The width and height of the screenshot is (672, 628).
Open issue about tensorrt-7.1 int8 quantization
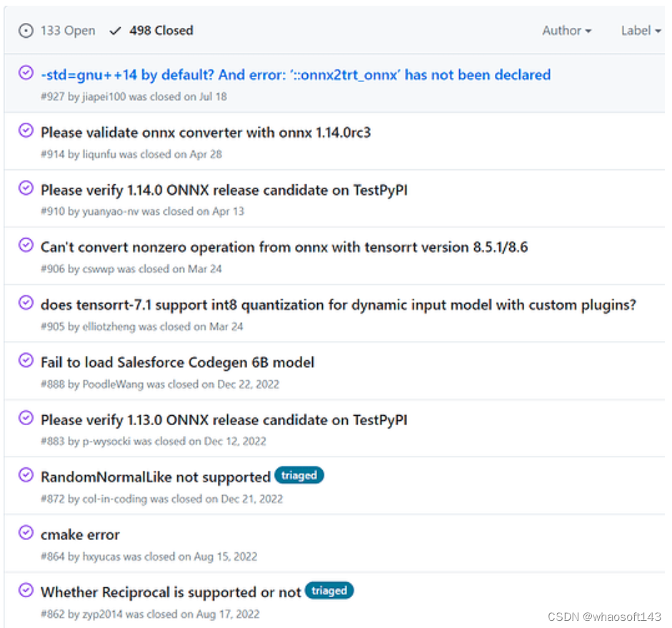pos(338,305)
